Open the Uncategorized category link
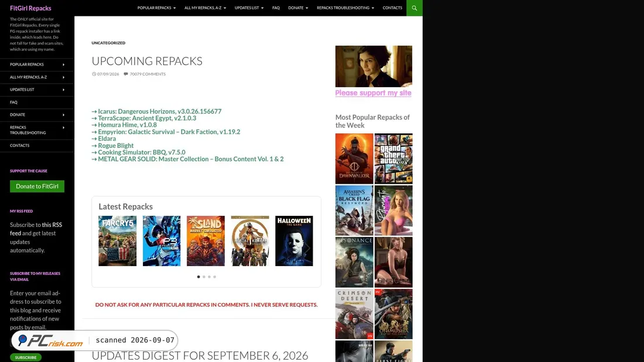Viewport: 644px width, 362px height. pyautogui.click(x=108, y=43)
